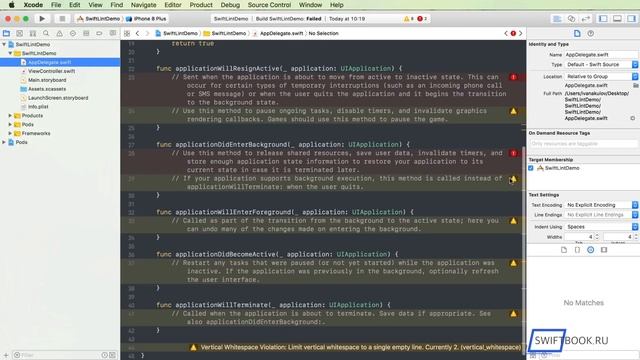Viewport: 640px width, 360px height.
Task: Show the Assistant editor
Action: (571, 19)
